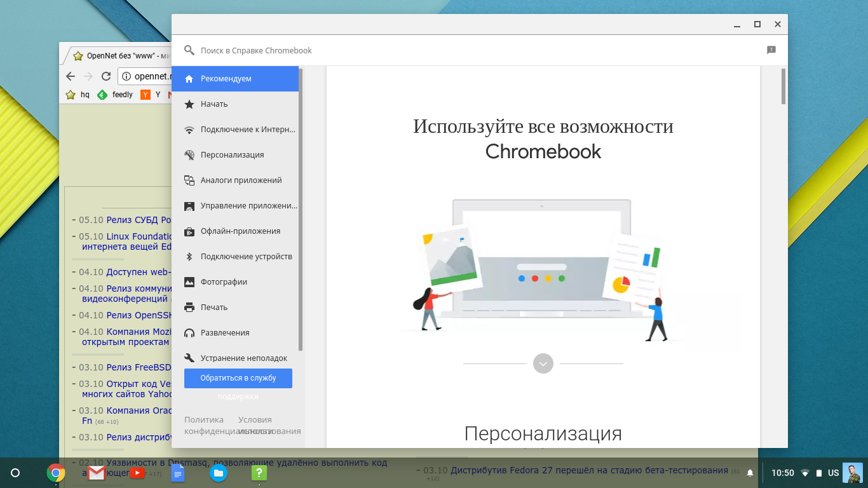Go to Подключение устройств section

click(x=246, y=257)
